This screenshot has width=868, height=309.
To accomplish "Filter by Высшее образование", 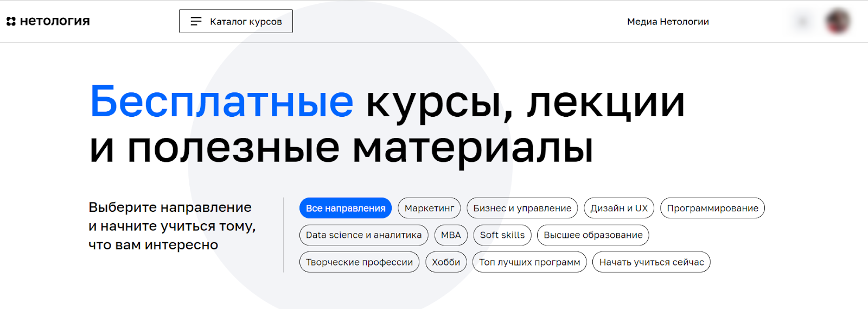I will tap(593, 235).
